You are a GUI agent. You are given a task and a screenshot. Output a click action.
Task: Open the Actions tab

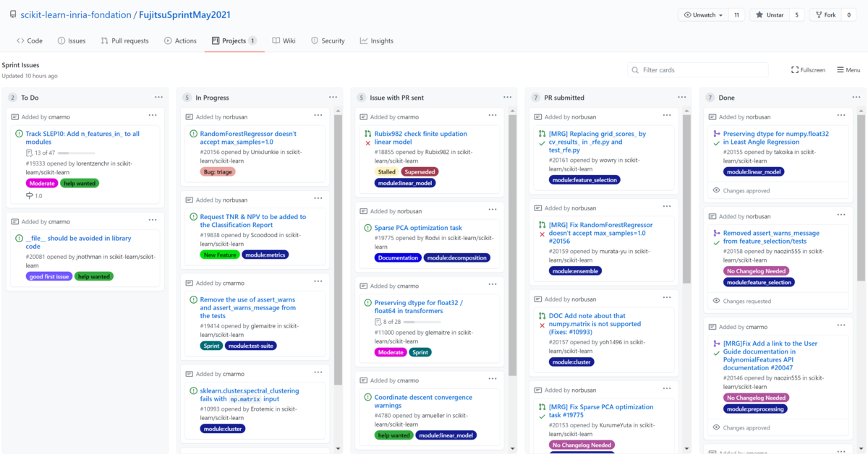coord(180,41)
